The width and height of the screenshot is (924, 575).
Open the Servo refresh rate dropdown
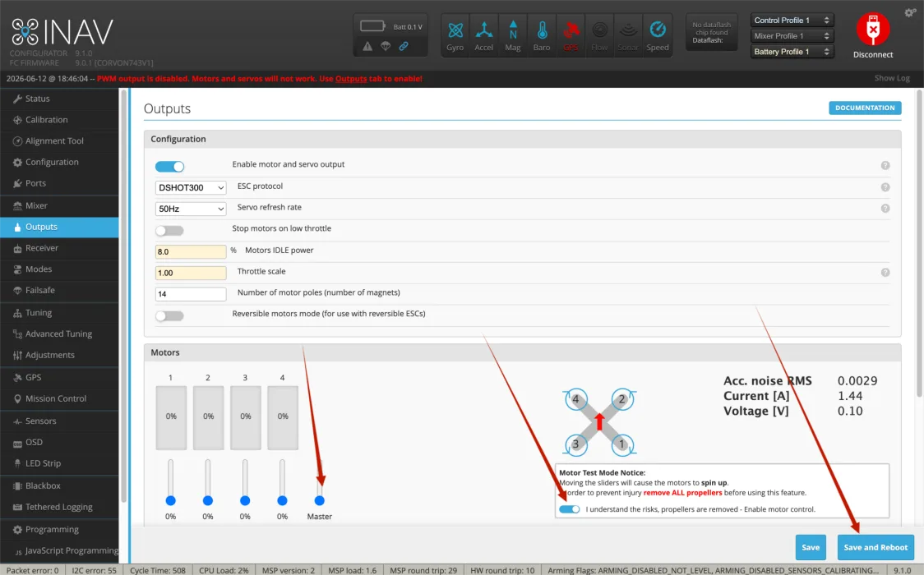coord(191,209)
